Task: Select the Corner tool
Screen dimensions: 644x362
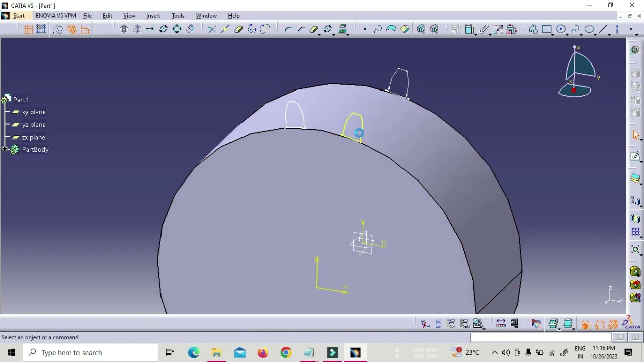Action: coord(288,29)
